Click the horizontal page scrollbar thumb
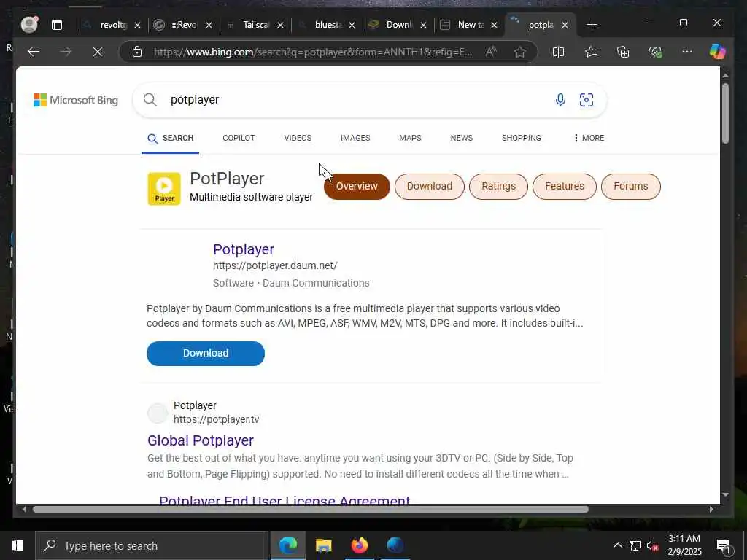The height and width of the screenshot is (560, 747). pyautogui.click(x=311, y=509)
